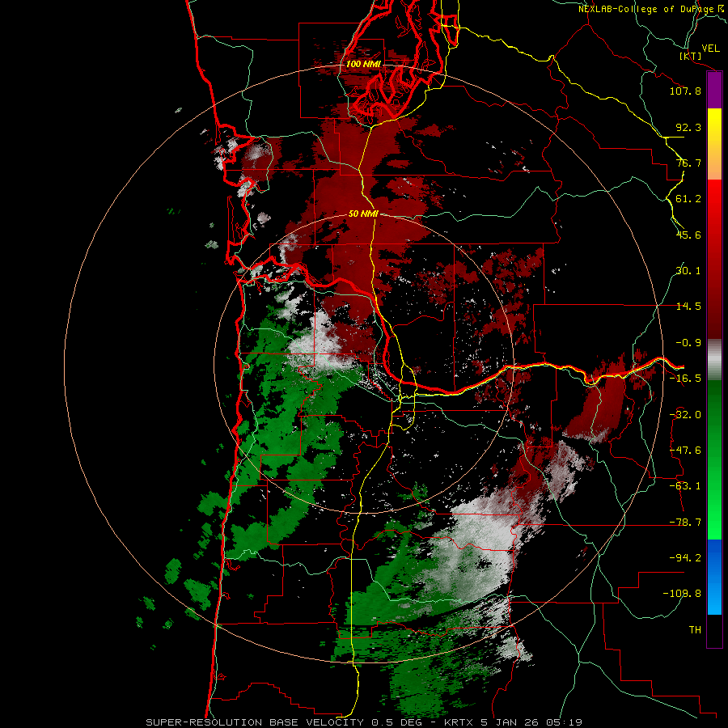Click the NEXLAB-College of DuPage credit text
Image resolution: width=728 pixels, height=728 pixels.
coord(650,8)
